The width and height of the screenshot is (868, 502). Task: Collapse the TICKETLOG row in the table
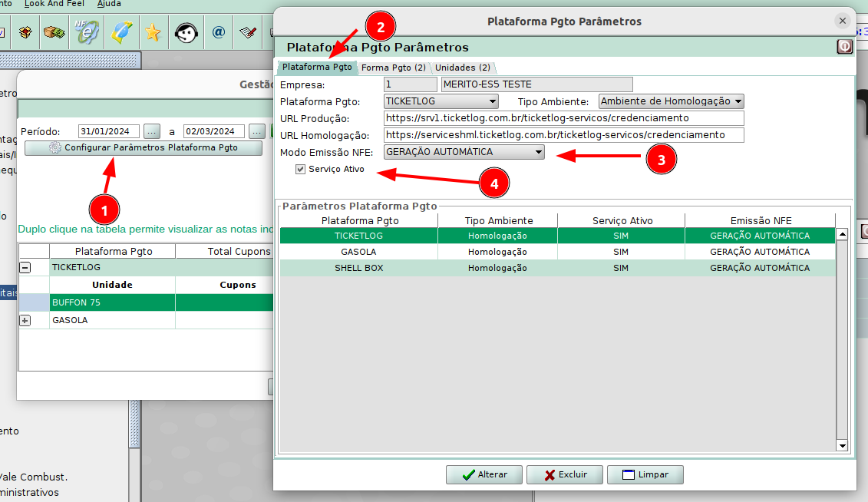[x=25, y=268]
